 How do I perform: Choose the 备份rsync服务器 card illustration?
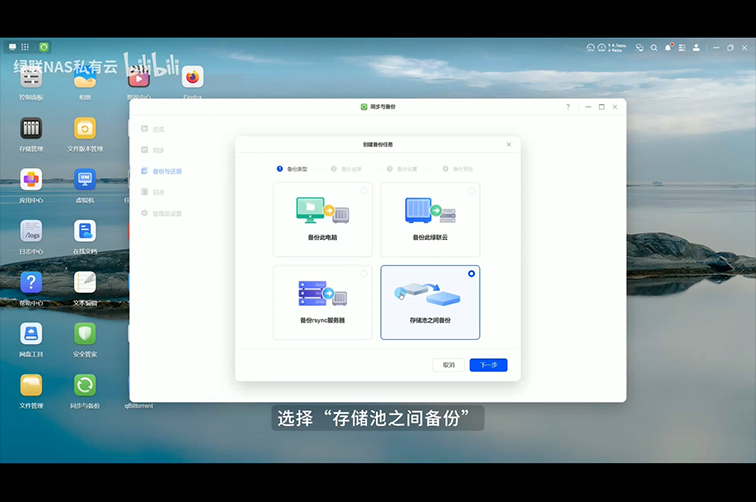[x=323, y=293]
